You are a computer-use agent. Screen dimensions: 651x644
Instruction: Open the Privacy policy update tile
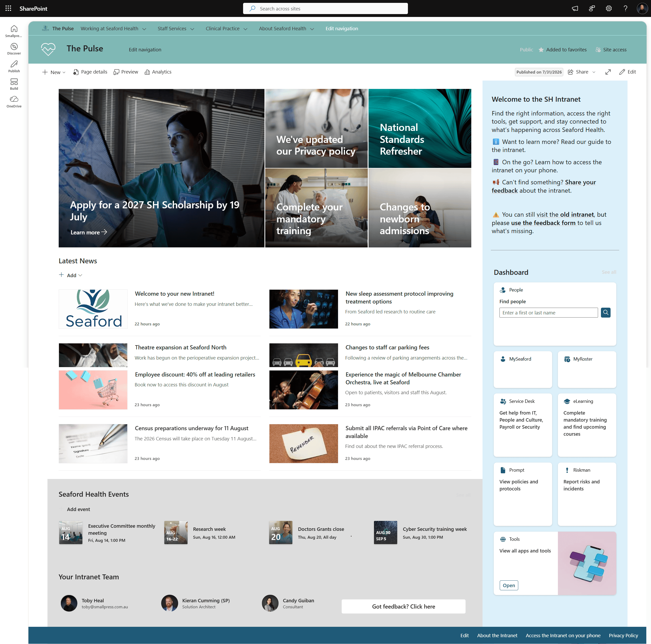pyautogui.click(x=316, y=128)
